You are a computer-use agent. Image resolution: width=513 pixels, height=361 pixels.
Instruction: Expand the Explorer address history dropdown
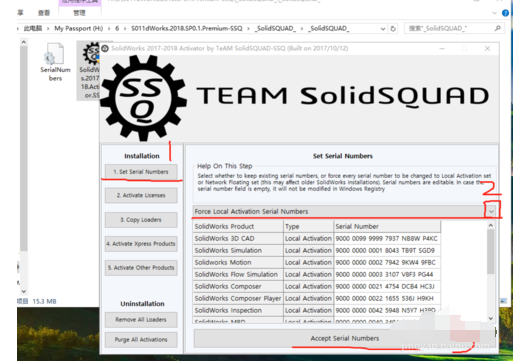(x=383, y=29)
